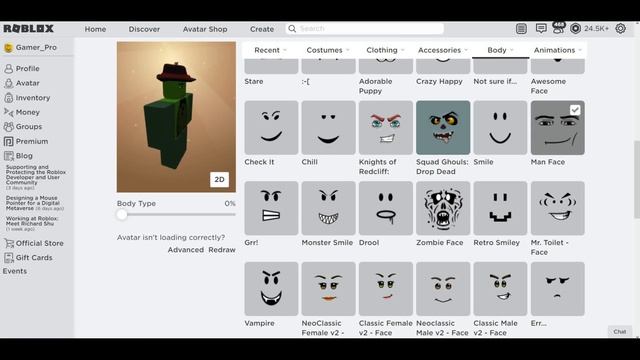Screen dimensions: 640x360
Task: Open the Chat button
Action: click(620, 331)
